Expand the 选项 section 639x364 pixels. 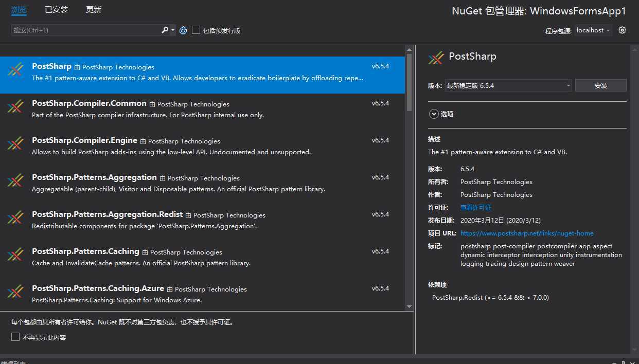[434, 114]
